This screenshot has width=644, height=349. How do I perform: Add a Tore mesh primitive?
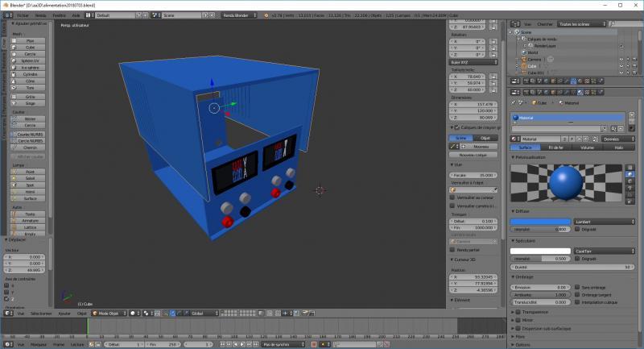point(29,88)
